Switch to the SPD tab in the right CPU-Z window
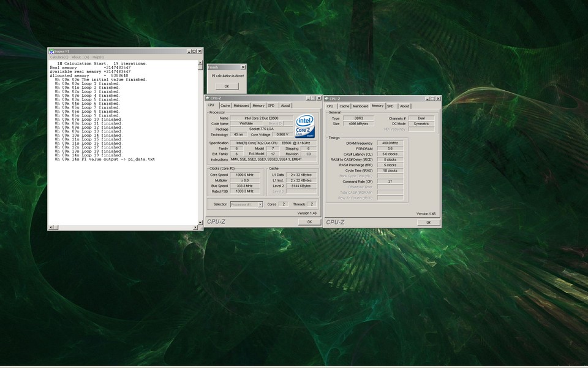 click(x=391, y=106)
